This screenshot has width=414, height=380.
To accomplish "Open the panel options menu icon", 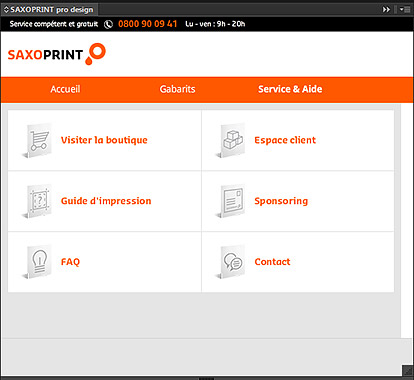I will [406, 10].
